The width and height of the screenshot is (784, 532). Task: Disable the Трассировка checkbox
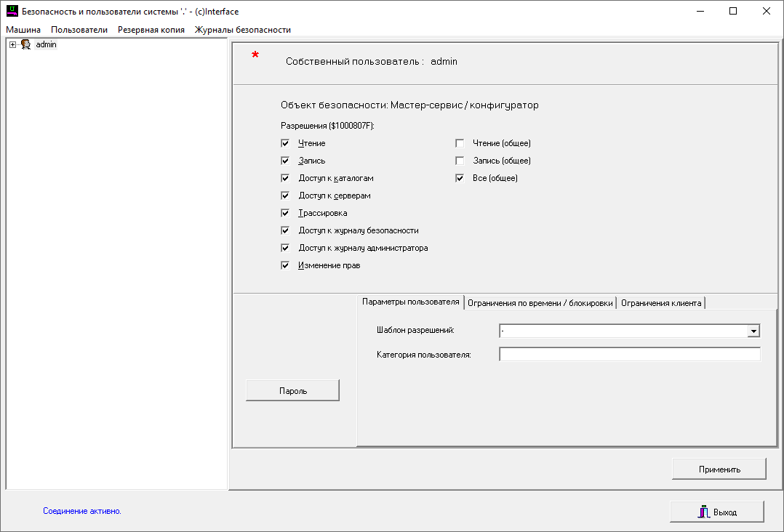pos(286,214)
